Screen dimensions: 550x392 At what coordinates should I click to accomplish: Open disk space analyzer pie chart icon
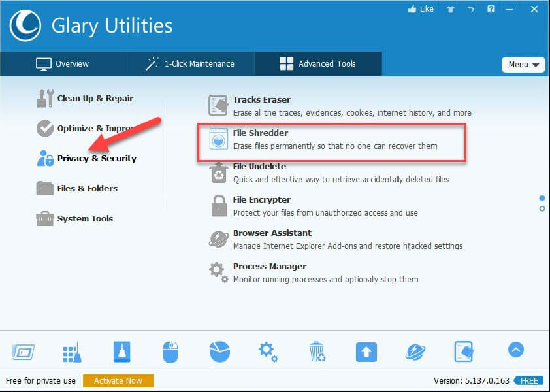219,351
